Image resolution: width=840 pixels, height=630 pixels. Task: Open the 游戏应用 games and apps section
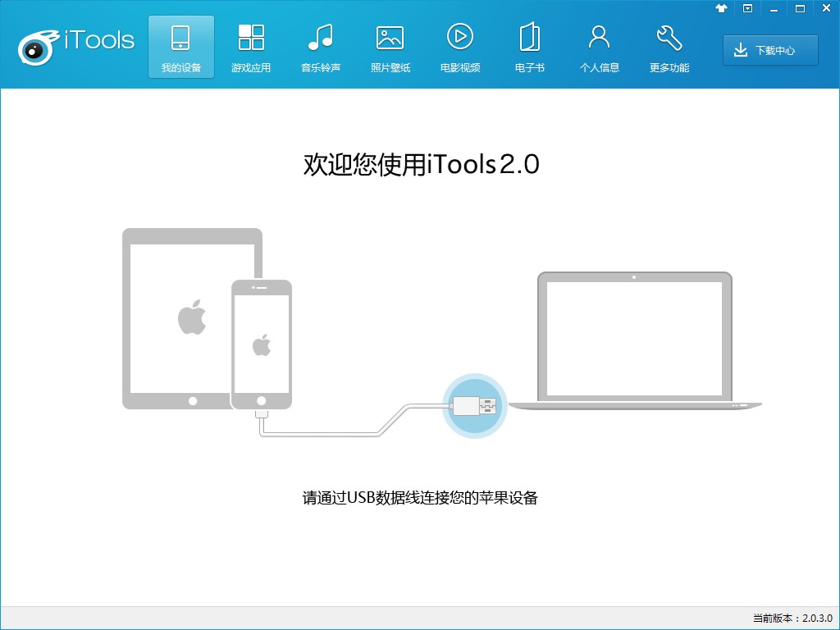[x=251, y=47]
